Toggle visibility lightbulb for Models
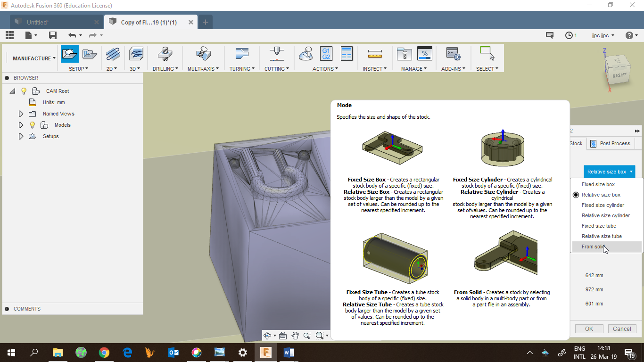 point(33,125)
